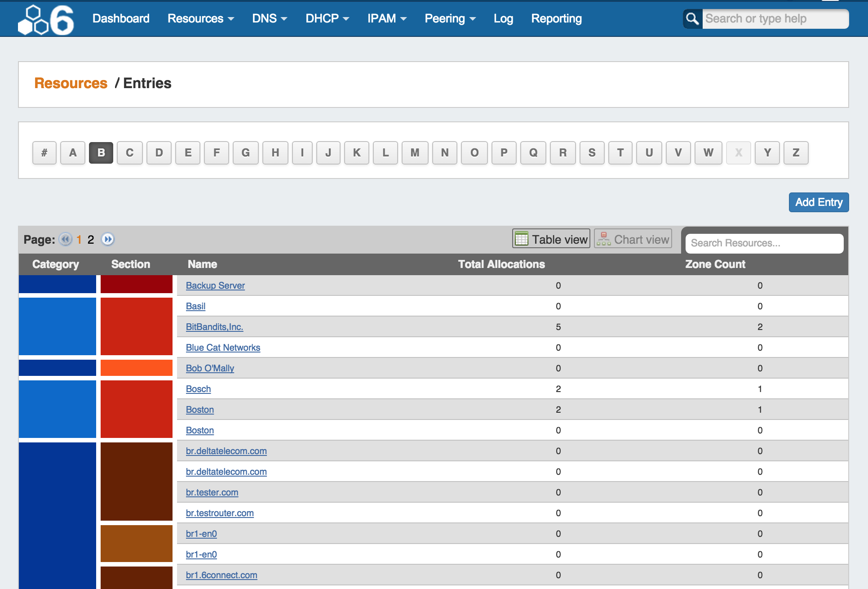Click the 6connect logo
868x589 pixels.
point(46,19)
